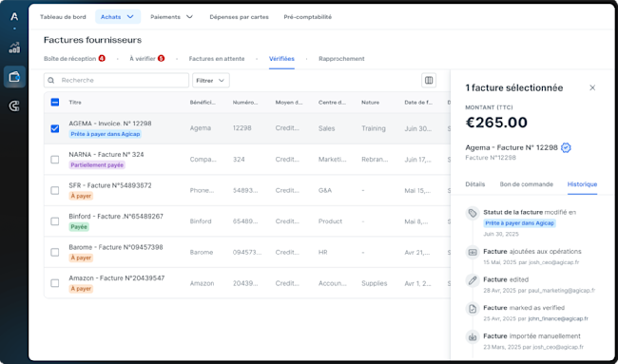Click the 'Payée' status tag on Binford
Image resolution: width=618 pixels, height=364 pixels.
pyautogui.click(x=79, y=227)
